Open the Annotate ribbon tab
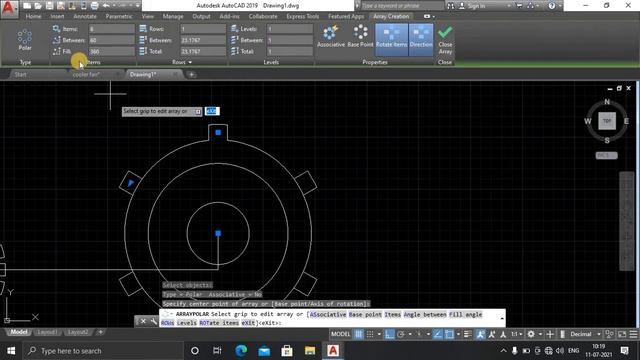The image size is (640, 360). 85,16
